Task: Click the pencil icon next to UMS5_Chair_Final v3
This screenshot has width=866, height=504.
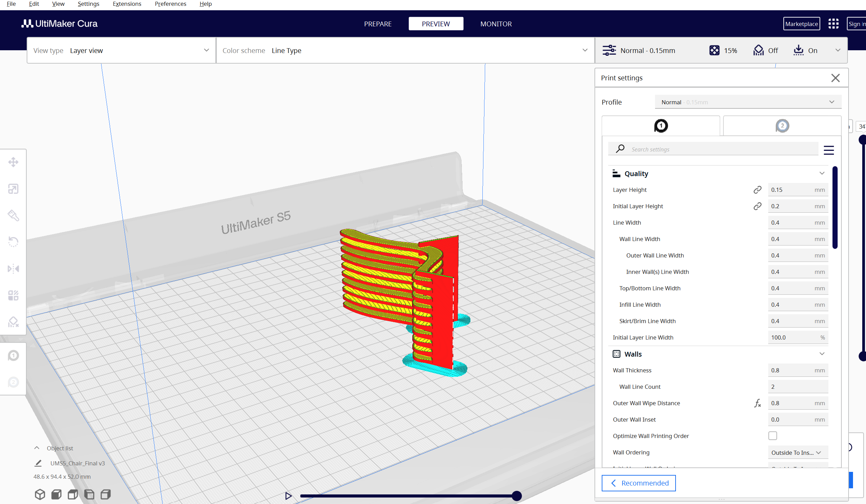Action: click(38, 463)
